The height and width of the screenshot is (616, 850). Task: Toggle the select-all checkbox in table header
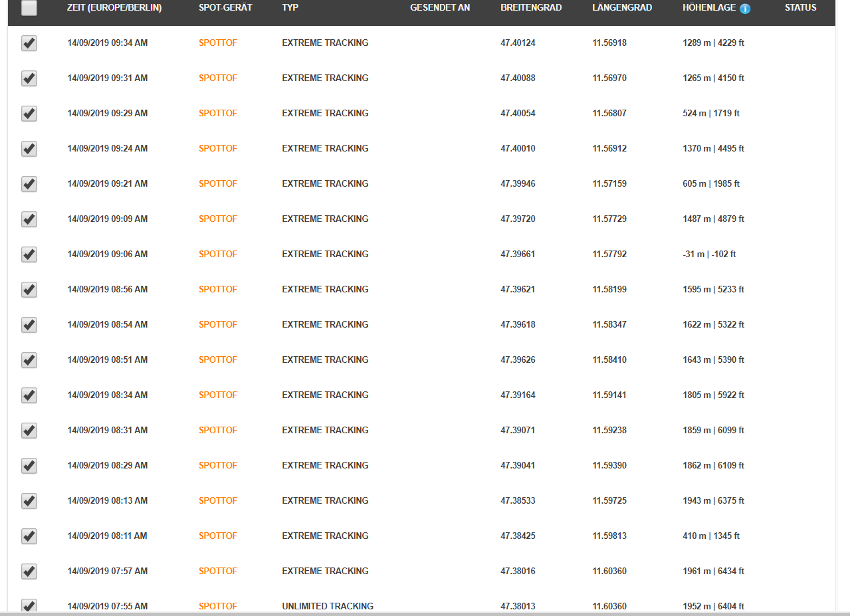(29, 8)
